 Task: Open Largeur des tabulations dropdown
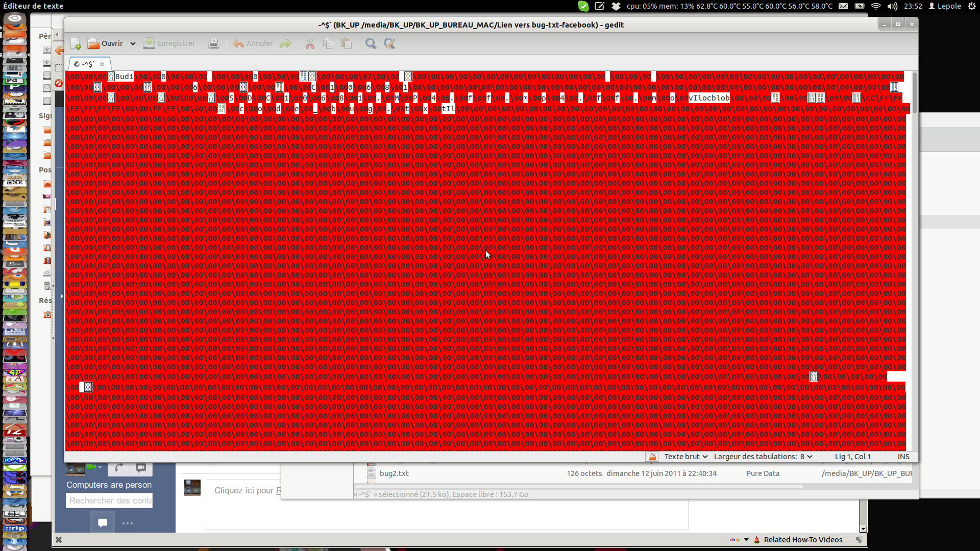pos(763,457)
